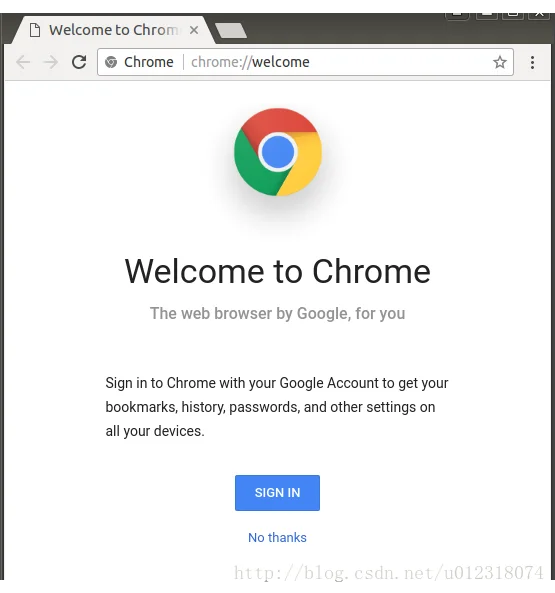Click the blue SIGN IN button
Screen dimensions: 555x593
(x=277, y=493)
